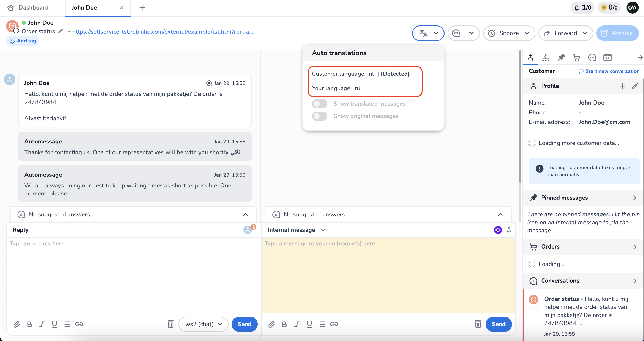Open the cart tab in customer sidebar
Image resolution: width=644 pixels, height=341 pixels.
[x=577, y=57]
